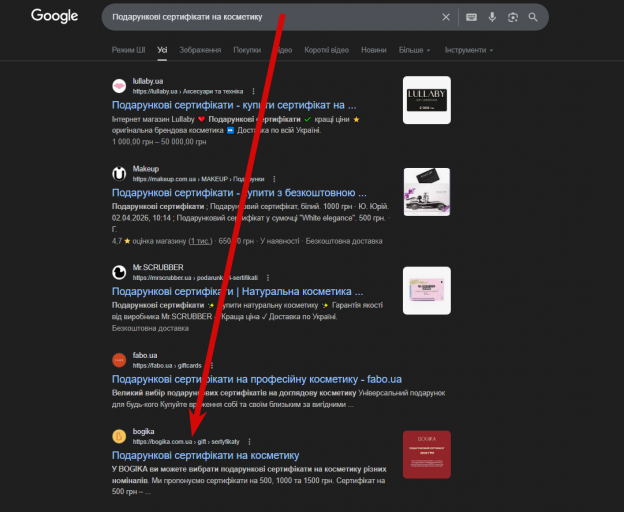This screenshot has width=624, height=512.
Task: Click price range 1 000,00 грн – 50 000,00 грн
Action: pyautogui.click(x=159, y=142)
